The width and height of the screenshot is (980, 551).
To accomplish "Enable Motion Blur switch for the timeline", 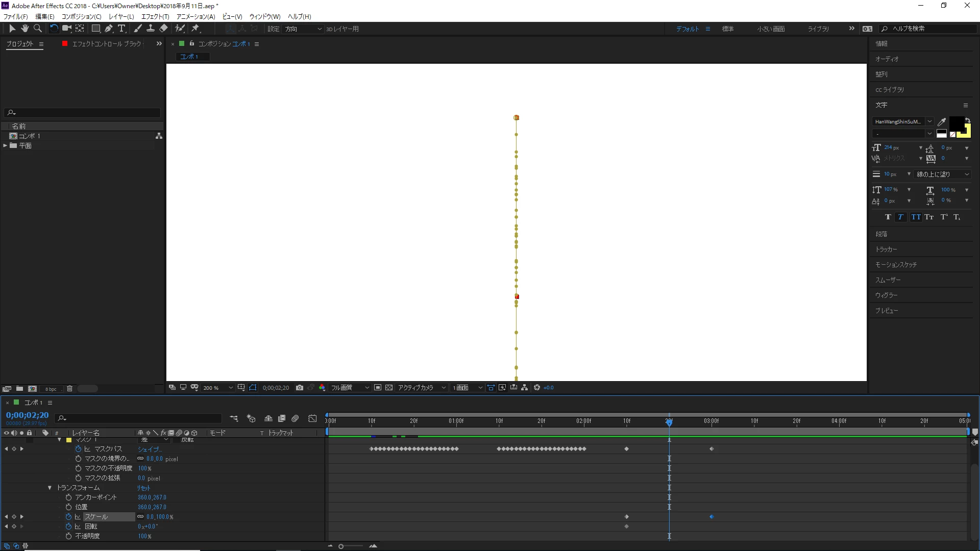I will tap(295, 418).
